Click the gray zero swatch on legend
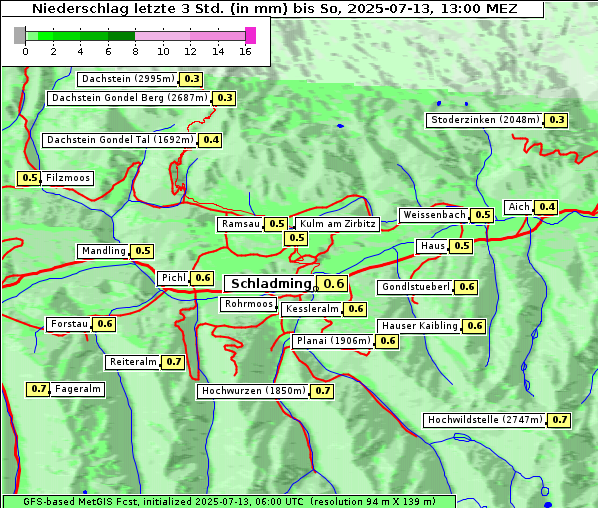This screenshot has width=598, height=508. pyautogui.click(x=19, y=35)
